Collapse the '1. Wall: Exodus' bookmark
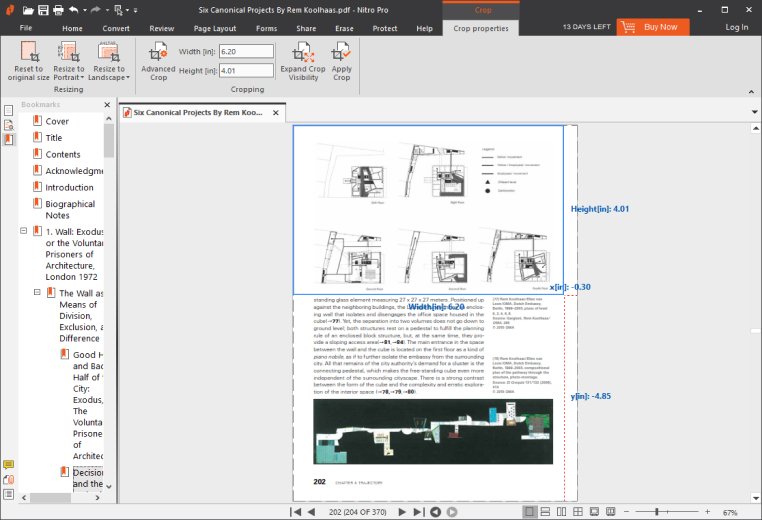762x520 pixels. click(23, 231)
